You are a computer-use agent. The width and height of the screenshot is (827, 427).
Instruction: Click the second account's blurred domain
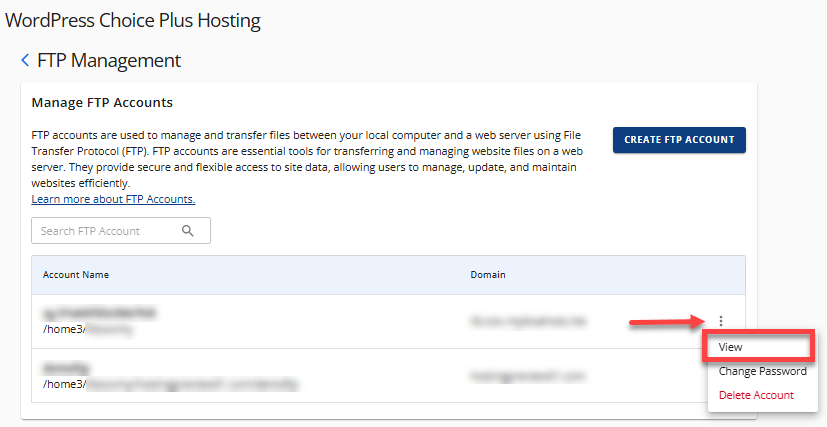click(x=526, y=375)
